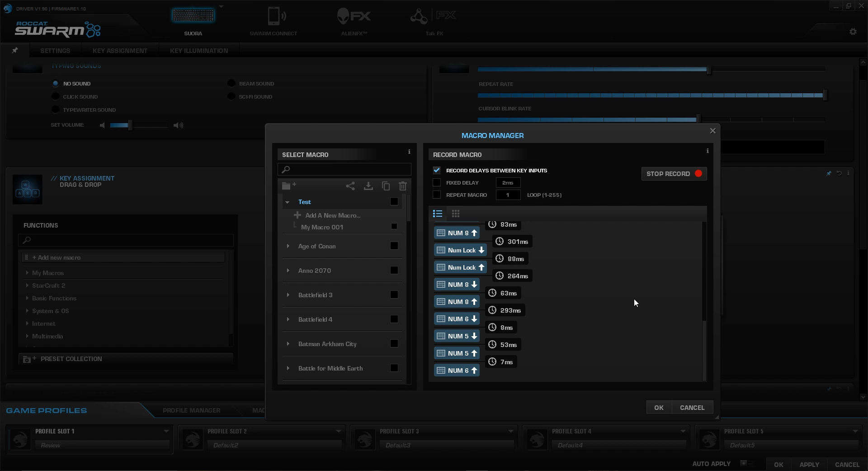868x471 pixels.
Task: Cancel the Macro Manager dialog
Action: coord(692,408)
